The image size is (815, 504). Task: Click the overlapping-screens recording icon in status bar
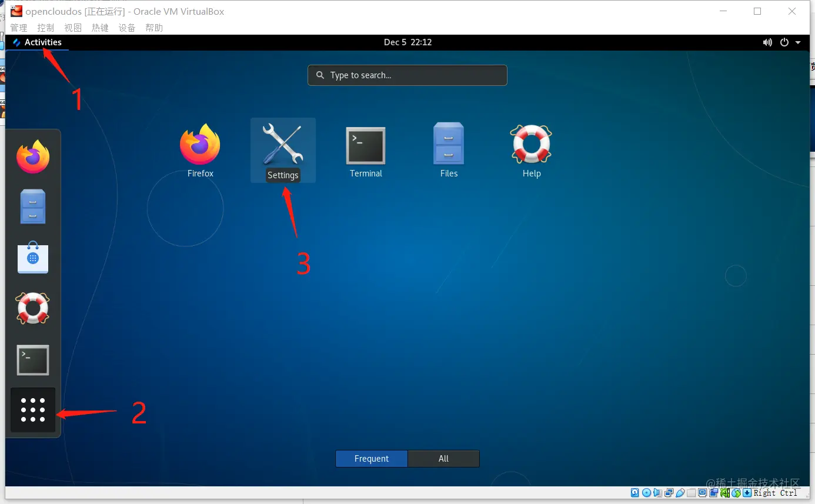(714, 493)
